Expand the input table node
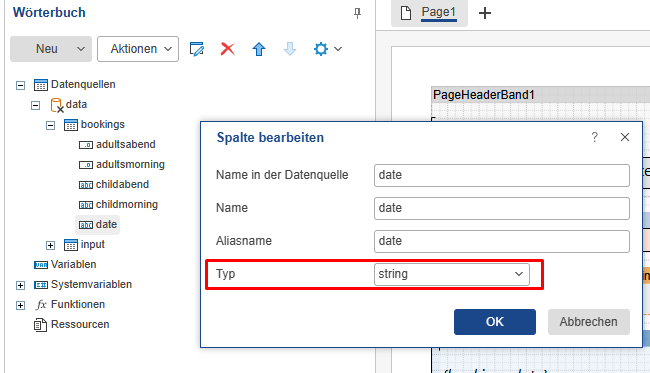The image size is (650, 373). (x=51, y=245)
